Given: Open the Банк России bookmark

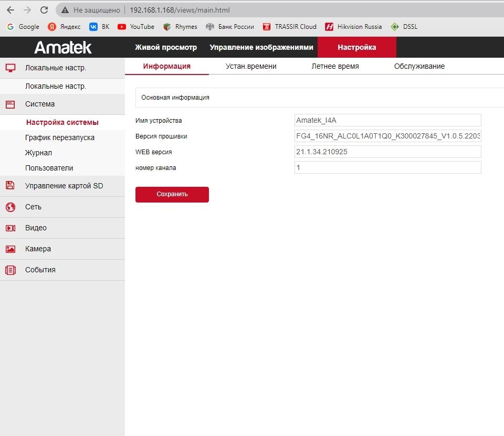Looking at the screenshot, I should [230, 27].
